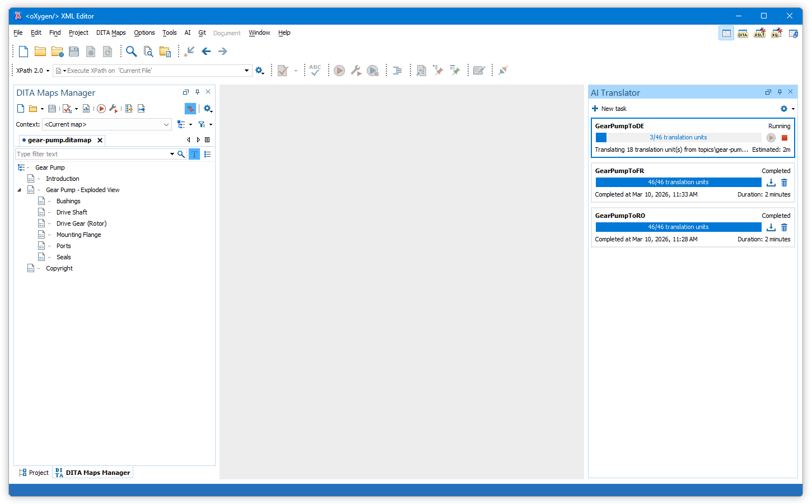
Task: Click the GearPumpToDE translation progress bar
Action: (x=678, y=138)
